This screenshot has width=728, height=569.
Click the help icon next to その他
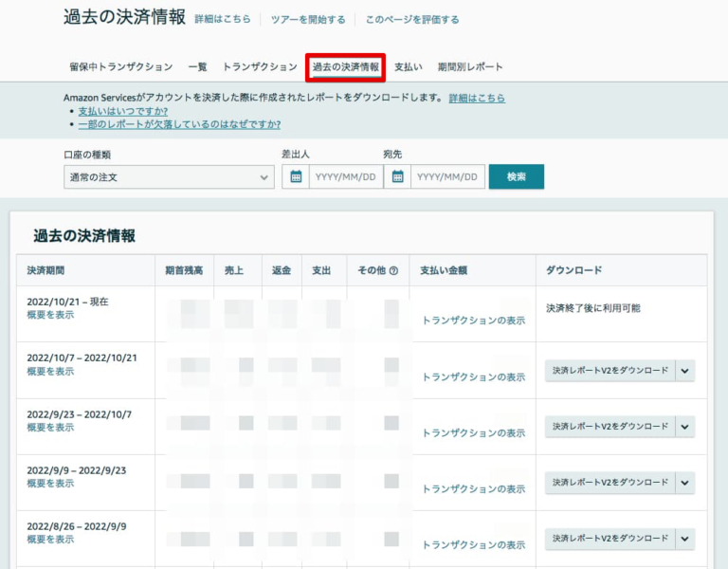393,271
